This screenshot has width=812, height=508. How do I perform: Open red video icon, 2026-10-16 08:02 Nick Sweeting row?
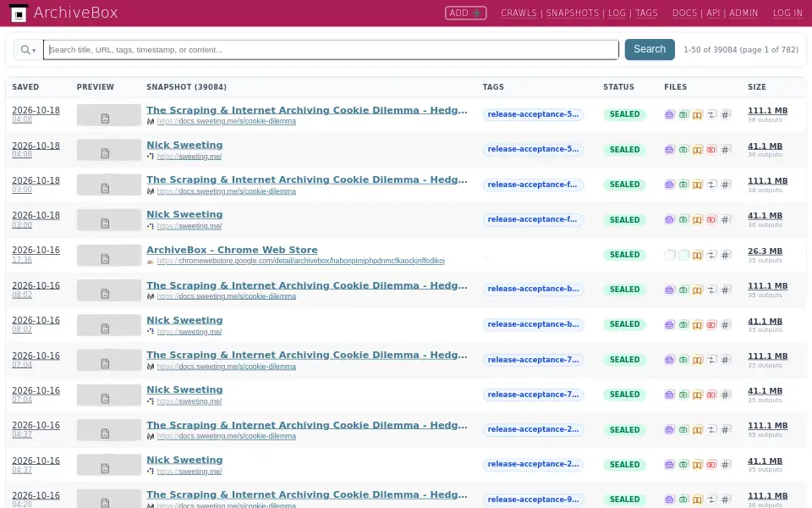point(711,325)
